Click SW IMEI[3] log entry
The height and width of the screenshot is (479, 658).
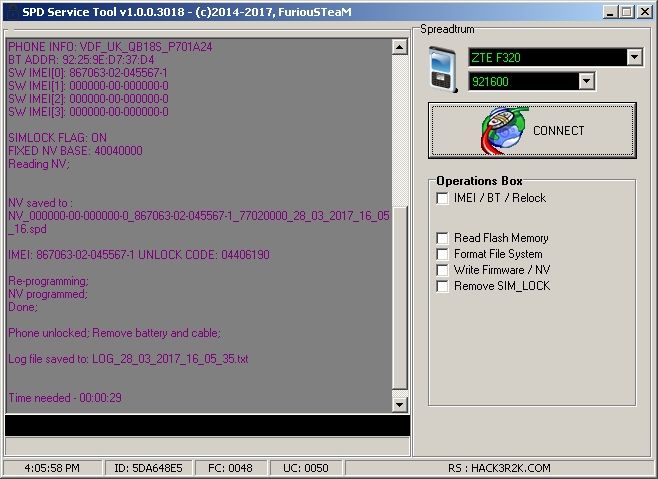point(88,112)
